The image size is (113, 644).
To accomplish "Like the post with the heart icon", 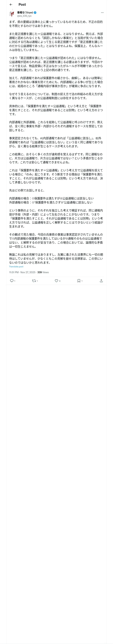I will click(56, 281).
